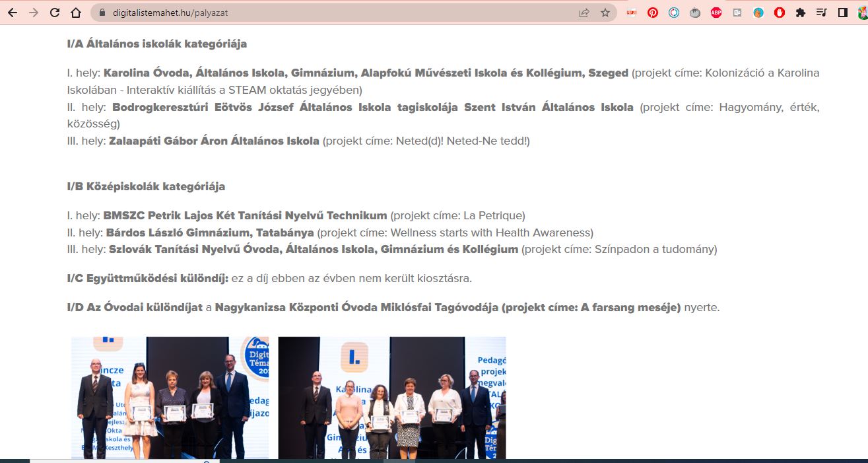Open the right award ceremony photo with six people

click(x=392, y=398)
